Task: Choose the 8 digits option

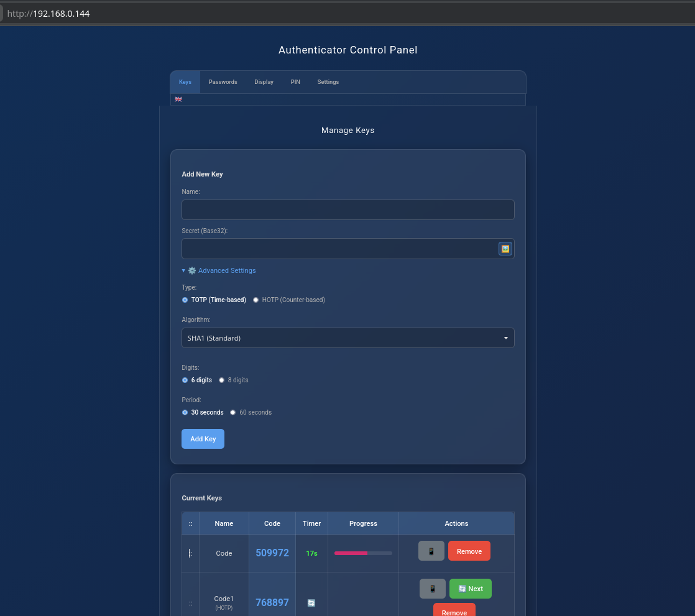Action: 222,380
